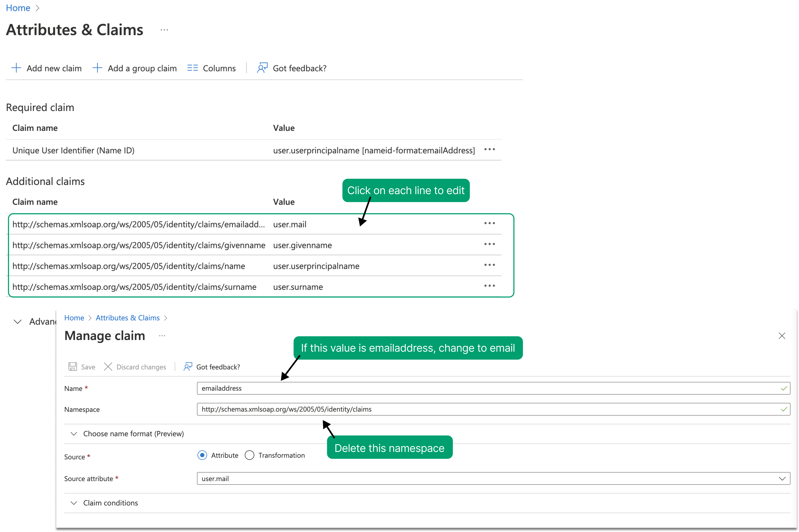Open the ellipsis menu beside Attributes & Claims title

164,30
